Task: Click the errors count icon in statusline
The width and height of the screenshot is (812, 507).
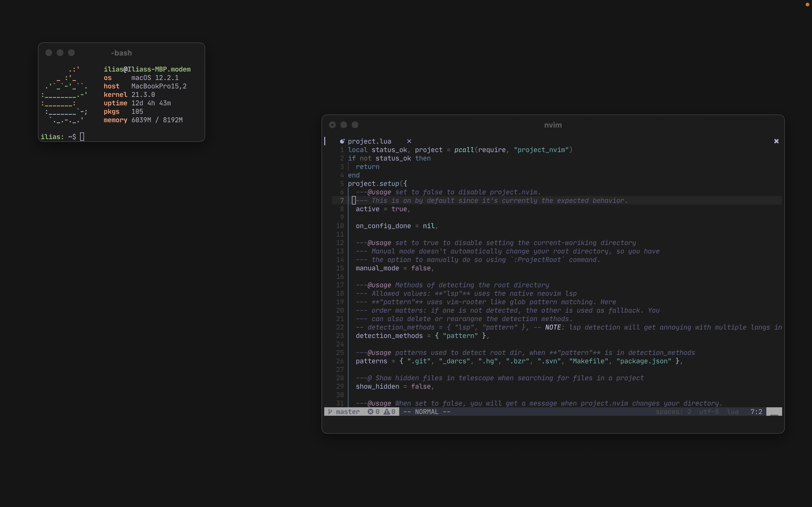Action: (x=370, y=412)
